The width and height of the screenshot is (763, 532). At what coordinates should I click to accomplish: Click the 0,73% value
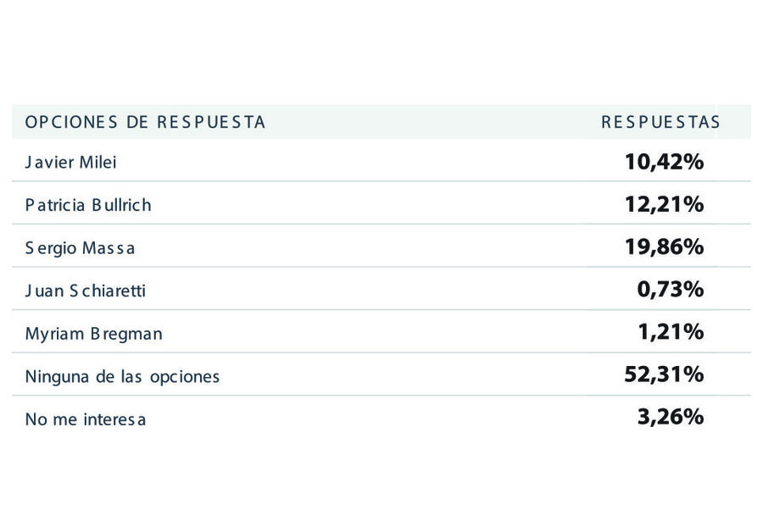[671, 290]
